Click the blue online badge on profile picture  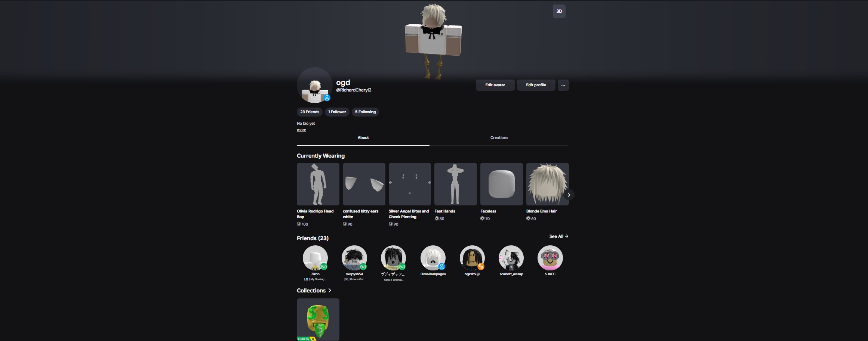[x=327, y=98]
